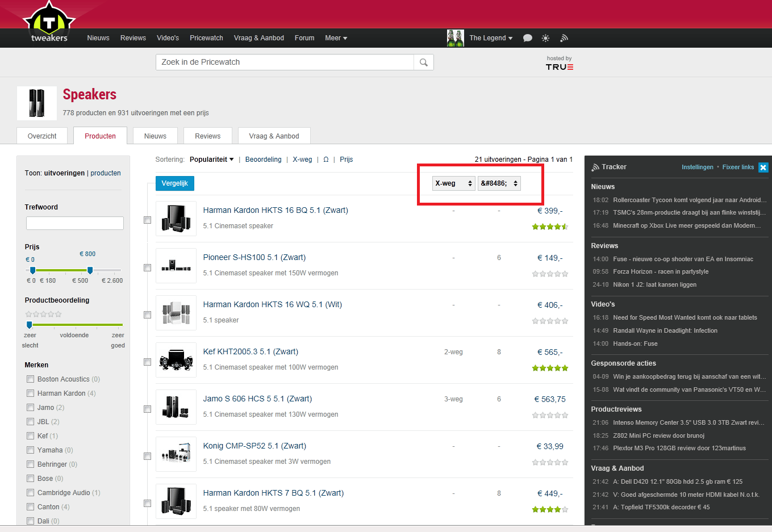
Task: Open Video's in the top navigation
Action: [168, 38]
